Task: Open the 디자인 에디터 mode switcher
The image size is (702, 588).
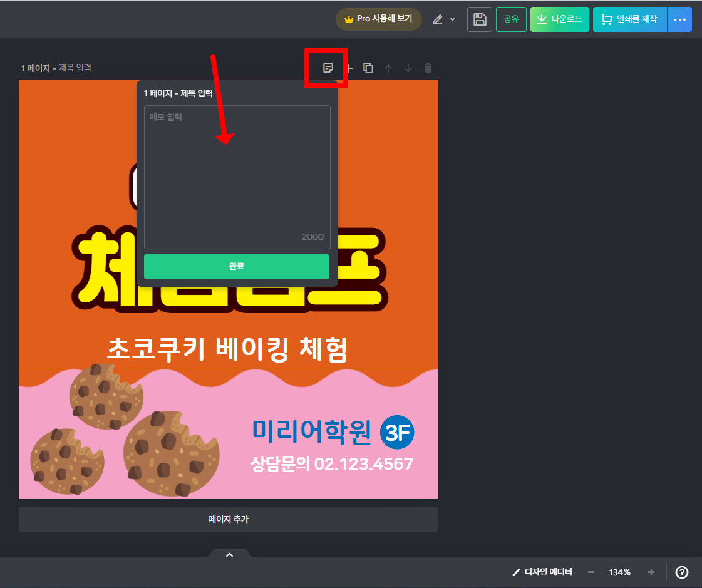Action: (542, 572)
